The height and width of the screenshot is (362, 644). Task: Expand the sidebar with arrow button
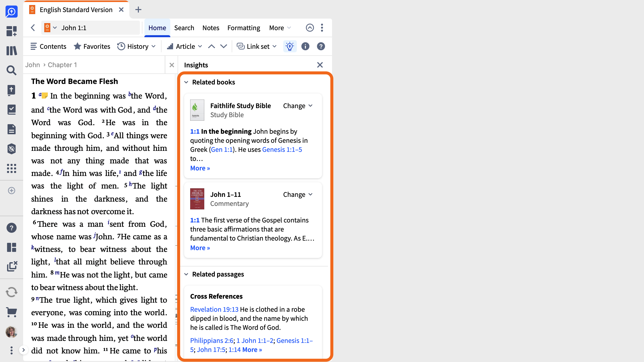[x=23, y=350]
